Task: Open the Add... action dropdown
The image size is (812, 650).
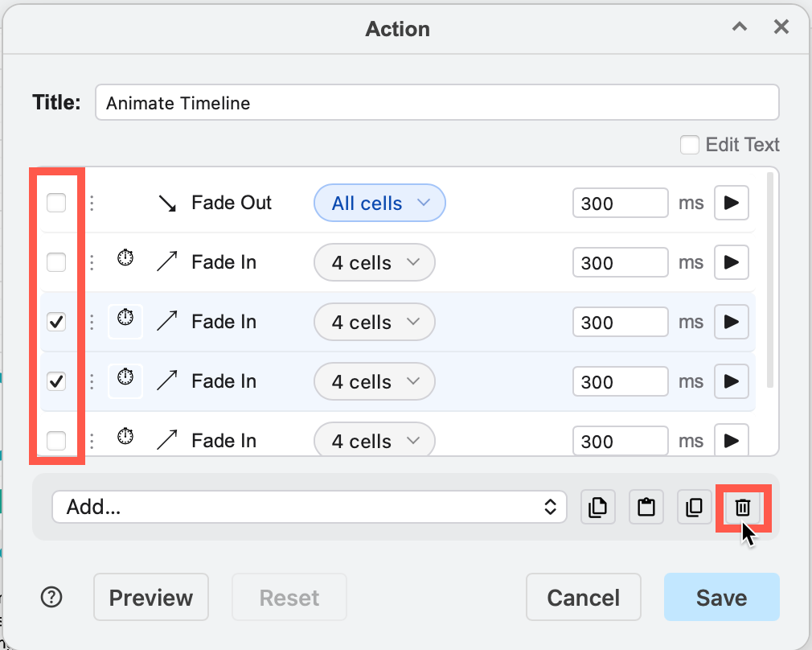Action: click(310, 507)
